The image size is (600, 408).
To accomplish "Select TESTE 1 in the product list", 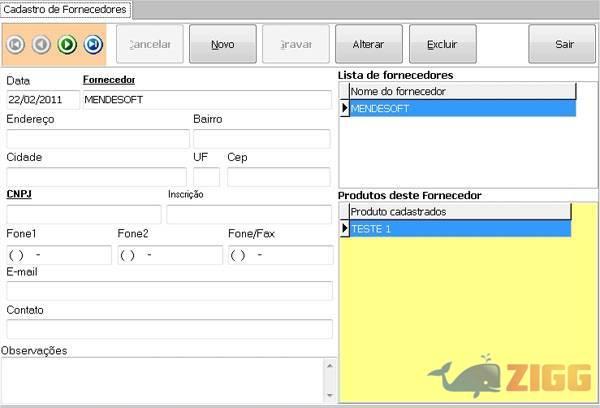I will point(459,229).
